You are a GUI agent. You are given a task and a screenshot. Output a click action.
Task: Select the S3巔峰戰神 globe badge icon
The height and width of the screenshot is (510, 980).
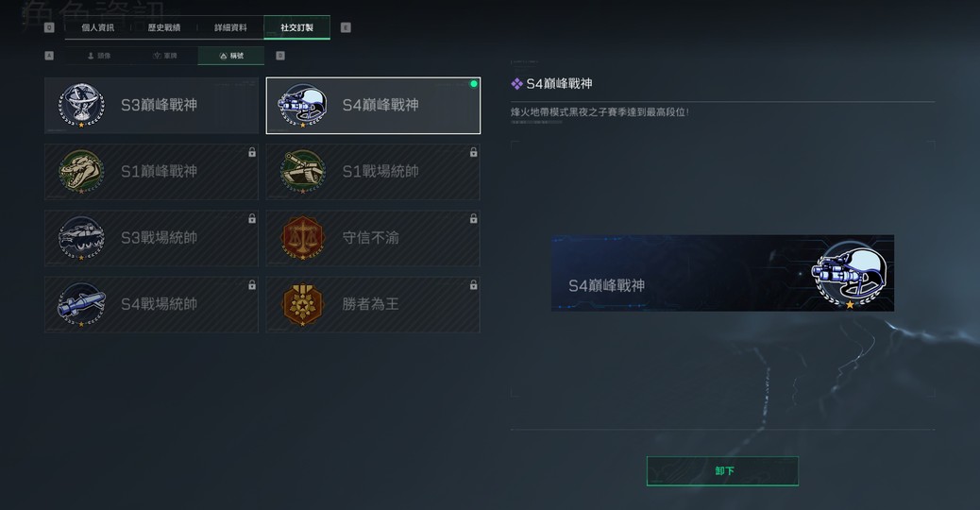tap(81, 105)
